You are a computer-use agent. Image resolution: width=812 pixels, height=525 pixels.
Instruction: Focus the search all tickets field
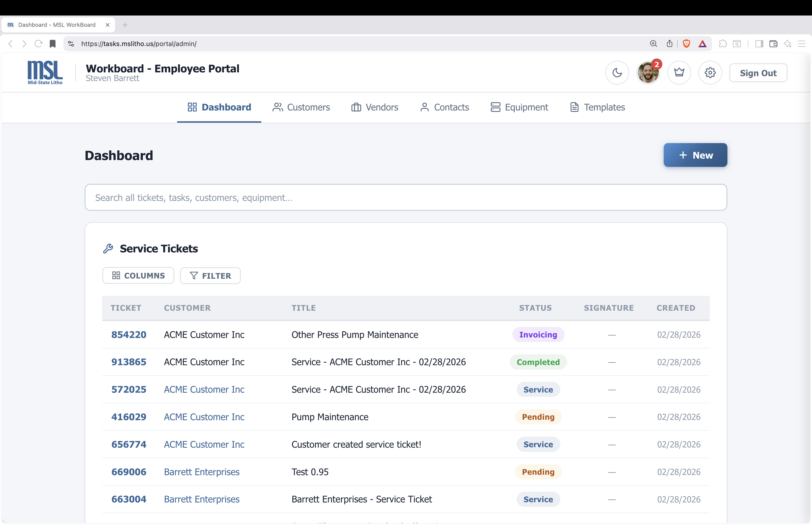coord(406,197)
